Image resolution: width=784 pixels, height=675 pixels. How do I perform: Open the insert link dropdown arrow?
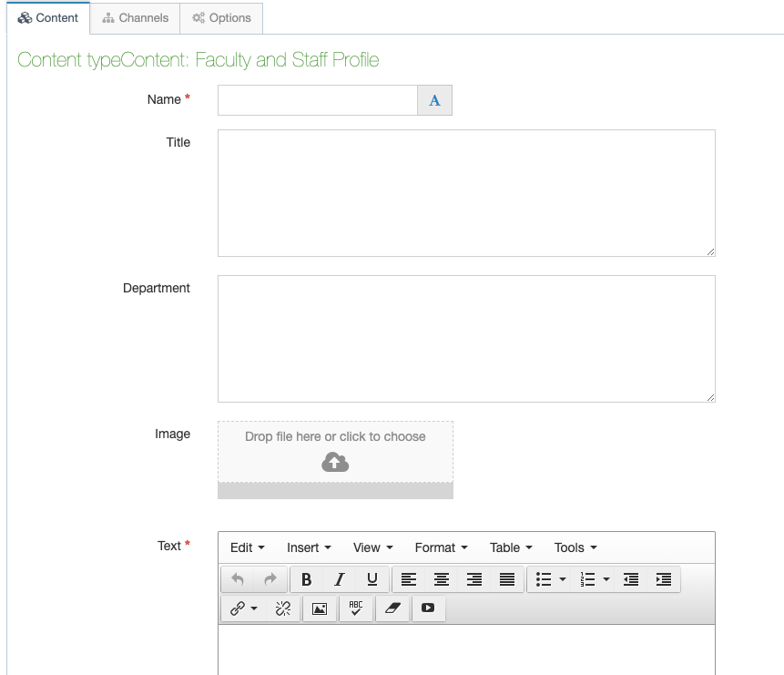click(x=254, y=609)
